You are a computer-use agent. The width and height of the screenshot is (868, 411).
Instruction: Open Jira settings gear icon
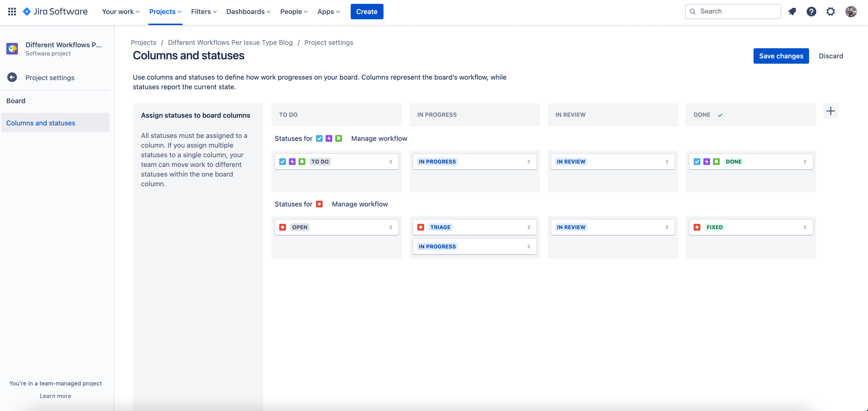click(x=831, y=11)
